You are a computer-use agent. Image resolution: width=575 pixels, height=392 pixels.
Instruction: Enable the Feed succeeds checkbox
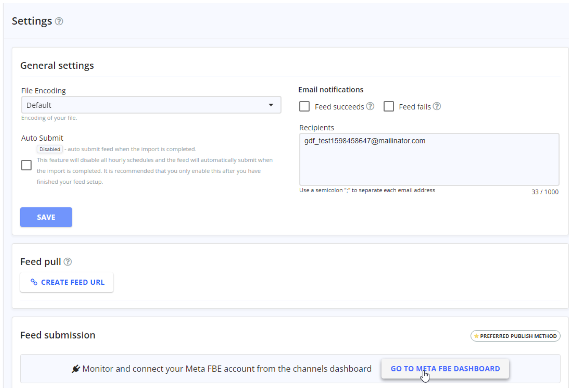tap(305, 107)
